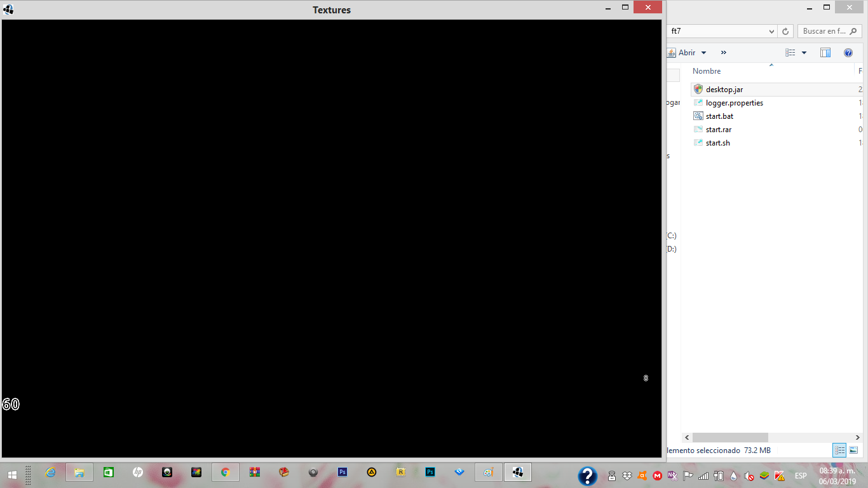Sort files by the Nombre column
Screen dimensions: 868x488
707,71
